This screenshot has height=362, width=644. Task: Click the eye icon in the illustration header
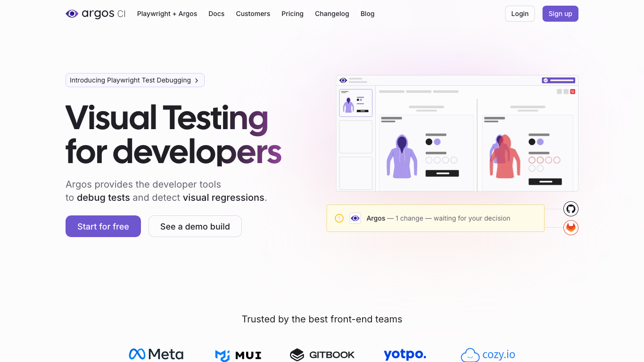pos(343,81)
